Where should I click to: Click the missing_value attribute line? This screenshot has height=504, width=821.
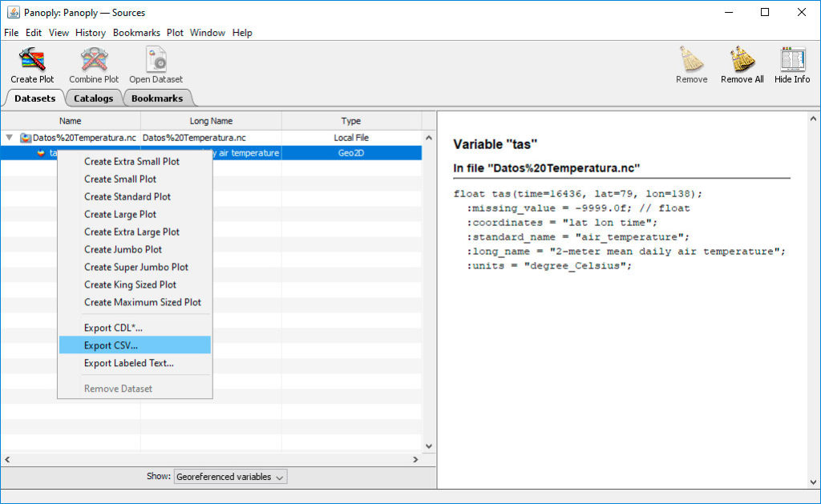pos(578,208)
